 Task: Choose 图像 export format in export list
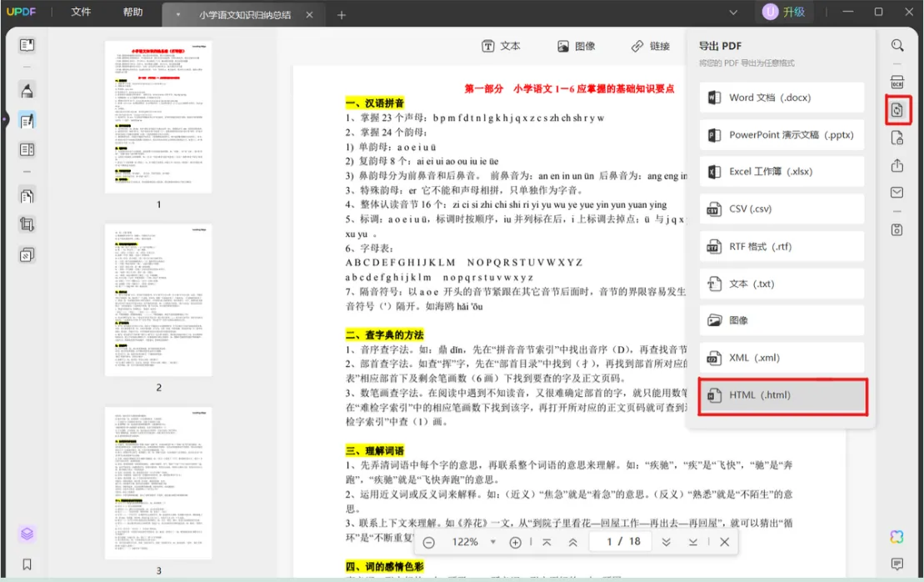(782, 320)
